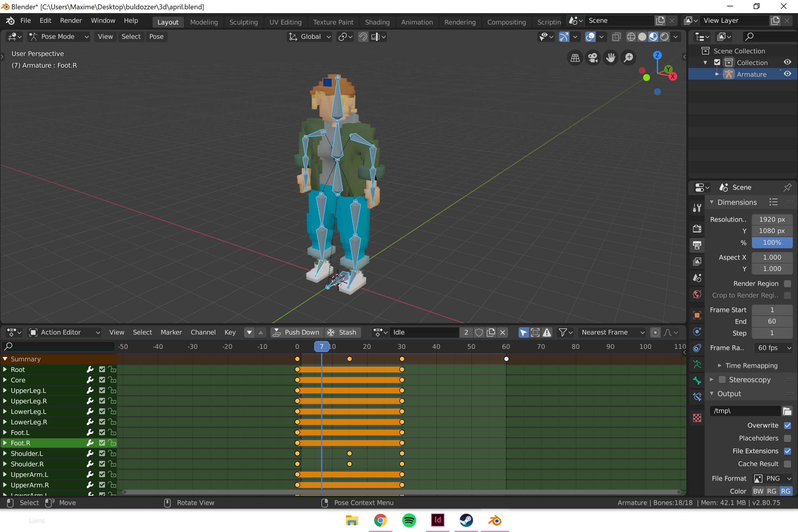Click the Push Down button
Viewport: 798px width, 532px height.
point(297,332)
